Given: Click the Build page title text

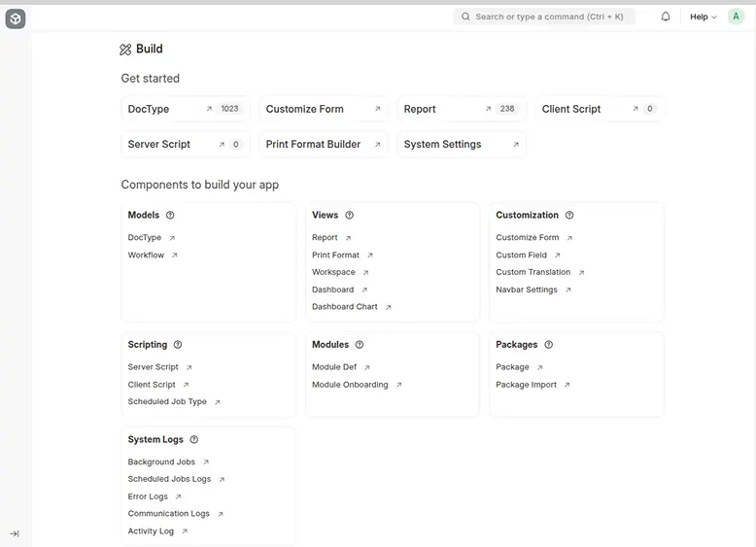Looking at the screenshot, I should point(150,50).
